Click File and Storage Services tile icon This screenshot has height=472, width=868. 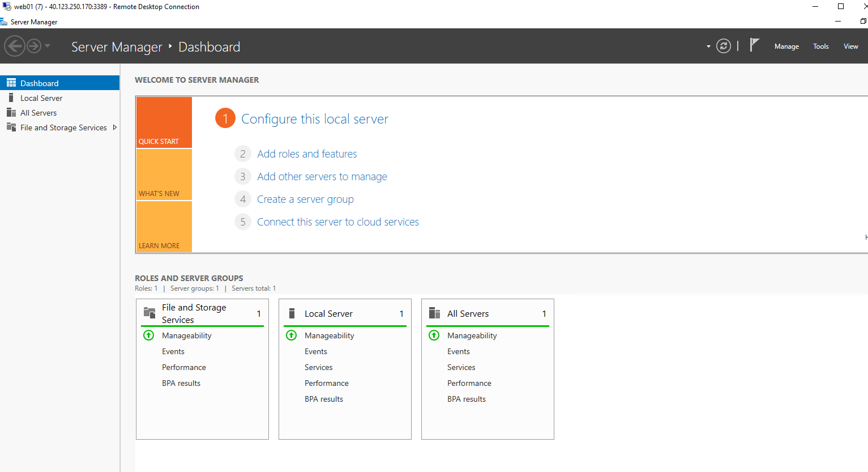(x=149, y=313)
